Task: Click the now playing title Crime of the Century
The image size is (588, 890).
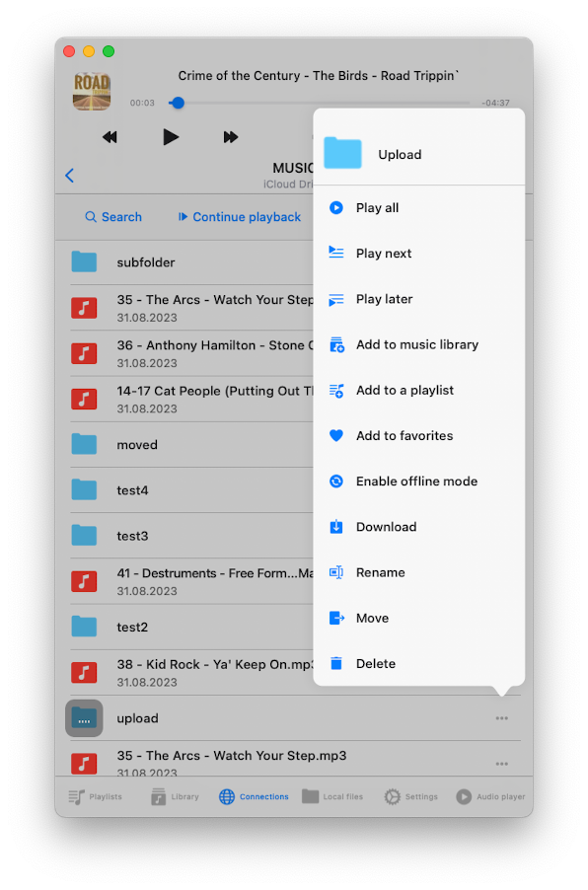Action: [x=319, y=76]
